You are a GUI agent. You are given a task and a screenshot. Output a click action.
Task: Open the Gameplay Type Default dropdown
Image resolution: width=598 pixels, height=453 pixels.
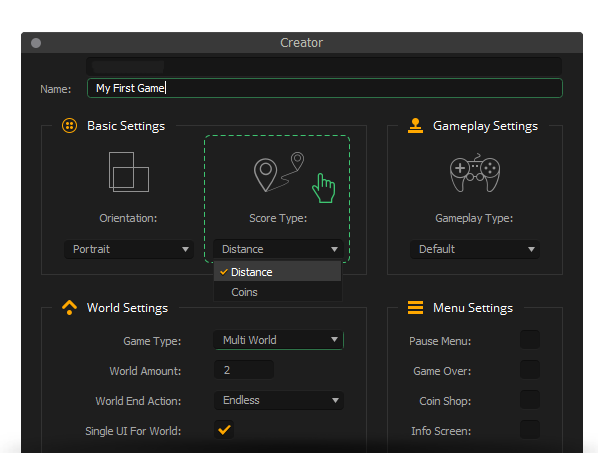(475, 249)
